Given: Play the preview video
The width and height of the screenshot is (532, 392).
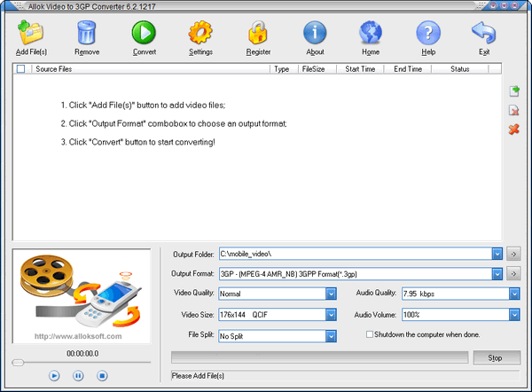Looking at the screenshot, I should tap(54, 376).
